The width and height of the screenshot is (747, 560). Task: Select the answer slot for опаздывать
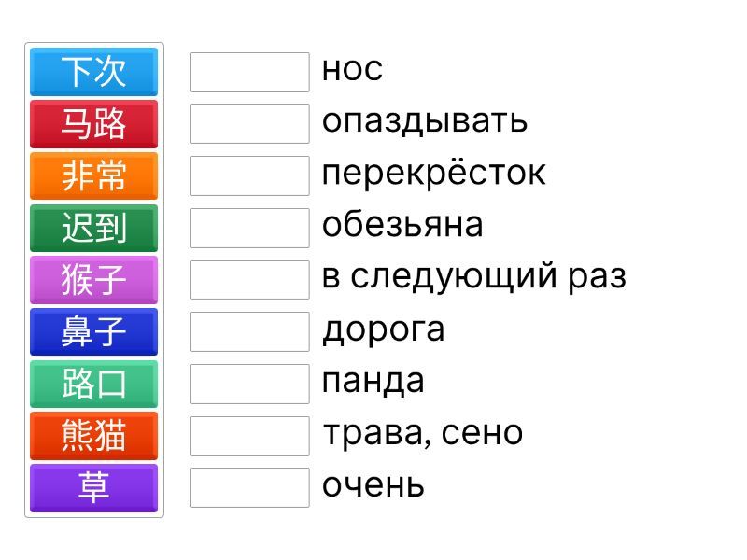point(249,123)
